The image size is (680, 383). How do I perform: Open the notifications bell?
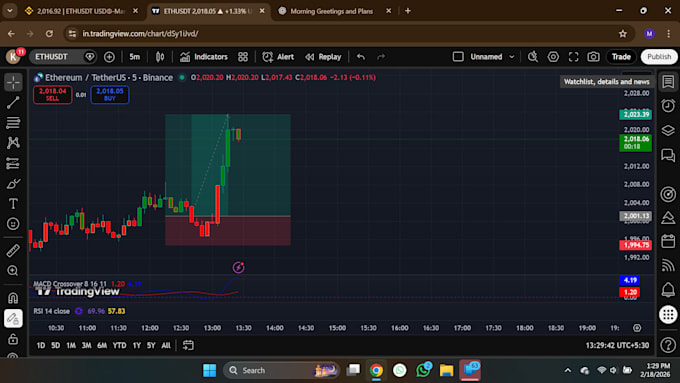(668, 289)
